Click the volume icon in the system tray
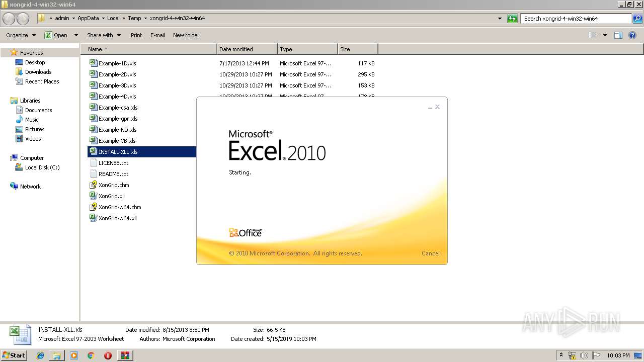644x362 pixels. tap(584, 355)
